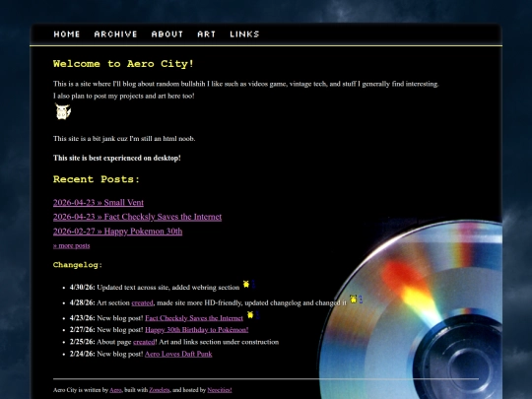532x399 pixels.
Task: Click the 2/24/26 changelog date
Action: tap(83, 354)
